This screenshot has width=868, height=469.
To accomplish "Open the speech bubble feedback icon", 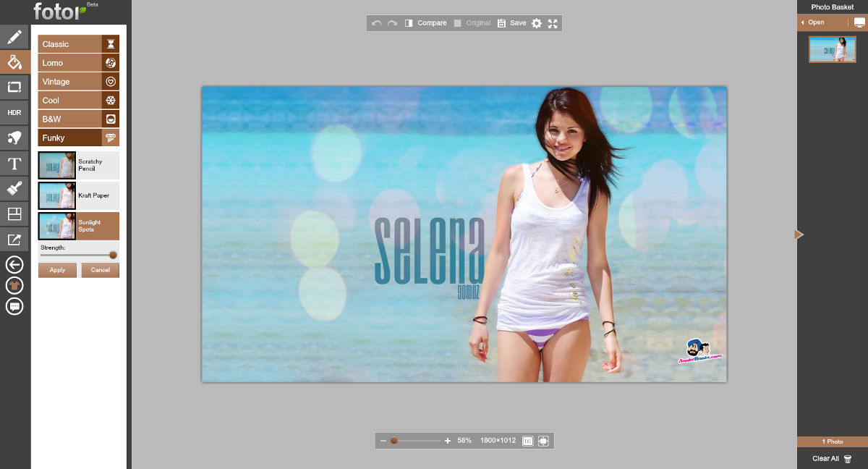I will (14, 307).
